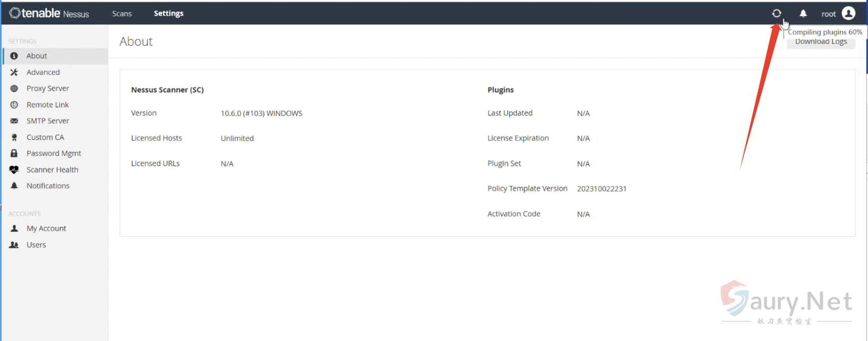Open the notifications bell in header
868x341 pixels.
[803, 14]
